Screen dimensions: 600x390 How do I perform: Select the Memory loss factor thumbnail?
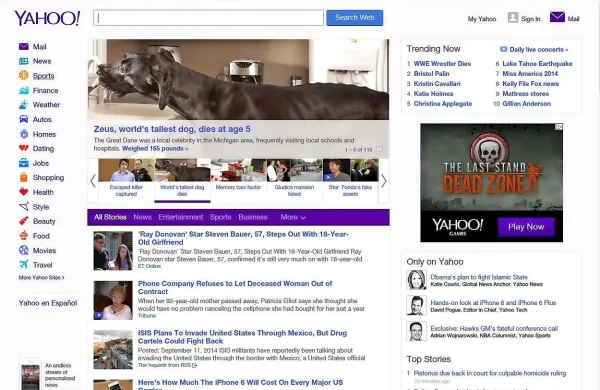(x=238, y=179)
